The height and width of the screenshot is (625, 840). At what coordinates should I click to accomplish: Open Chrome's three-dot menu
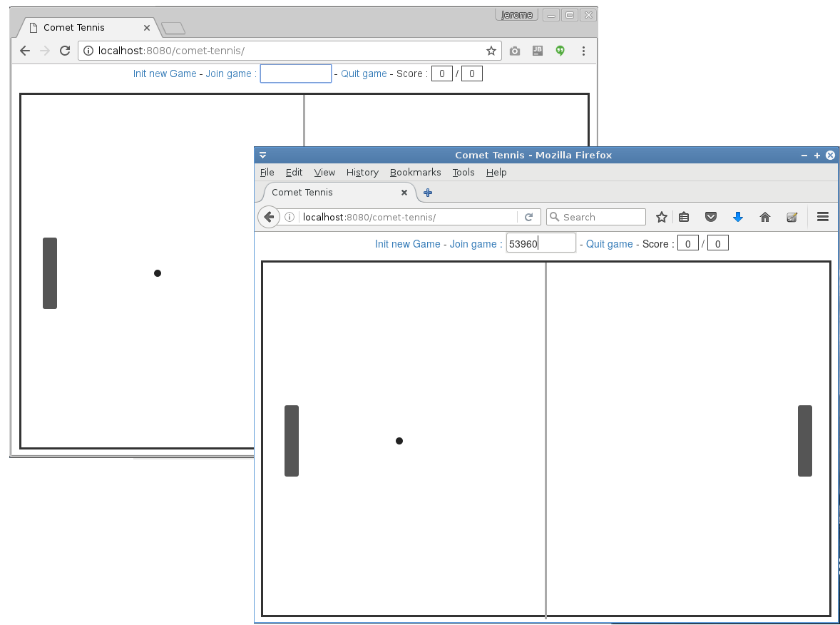[583, 51]
